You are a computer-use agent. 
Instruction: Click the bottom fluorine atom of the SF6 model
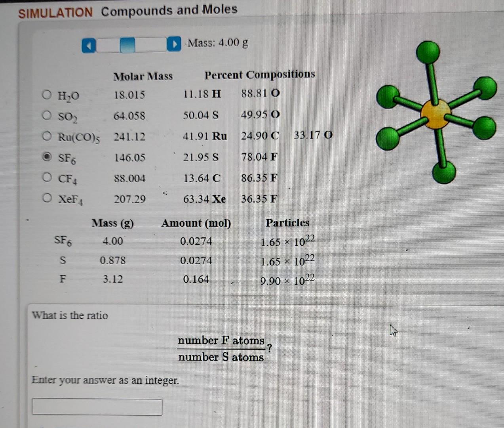[445, 173]
